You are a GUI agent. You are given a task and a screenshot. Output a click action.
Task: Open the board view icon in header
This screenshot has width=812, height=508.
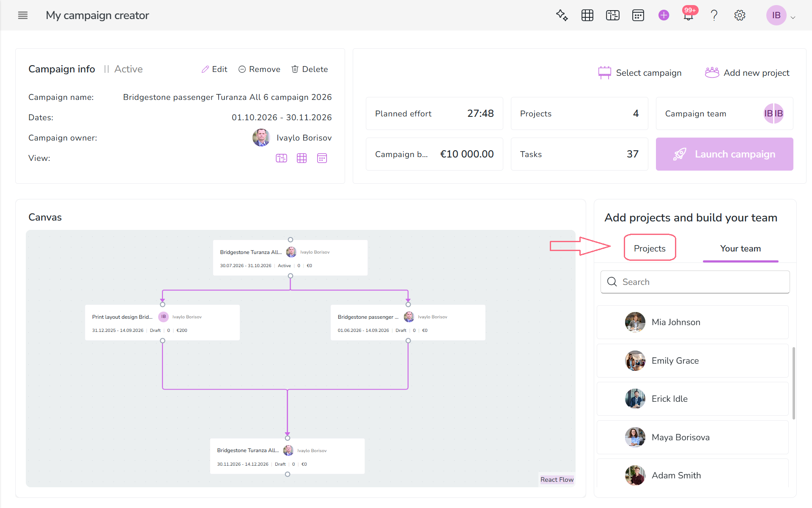pos(613,15)
